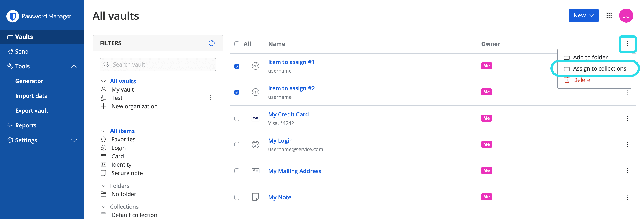
Task: Click the help icon in the Filters panel
Action: click(212, 43)
